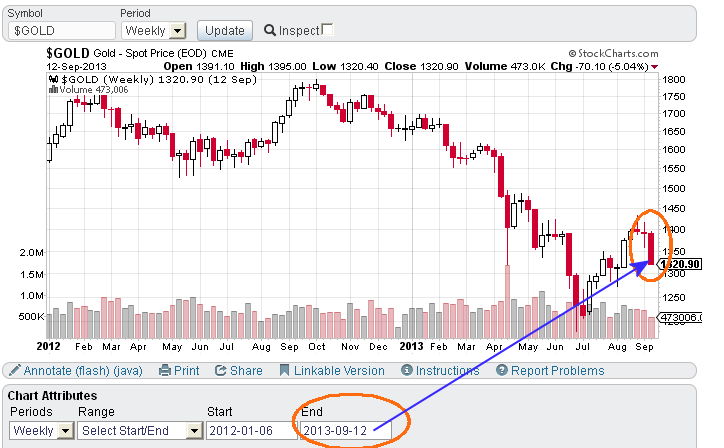Click the candlestick icon beside $GOLD (Weekly)
The height and width of the screenshot is (448, 724).
tap(54, 79)
